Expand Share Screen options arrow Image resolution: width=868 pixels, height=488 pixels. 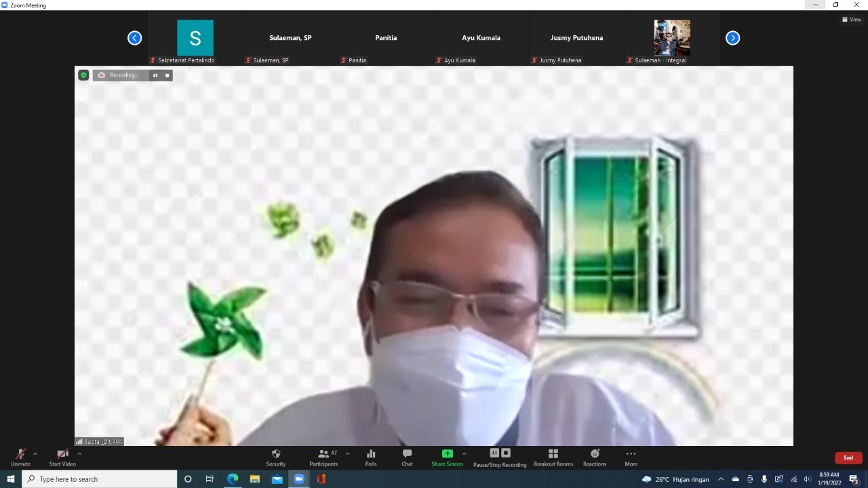tap(464, 453)
